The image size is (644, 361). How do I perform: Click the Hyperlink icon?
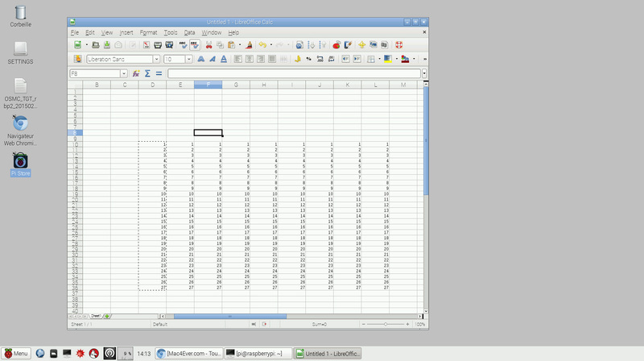pyautogui.click(x=299, y=45)
